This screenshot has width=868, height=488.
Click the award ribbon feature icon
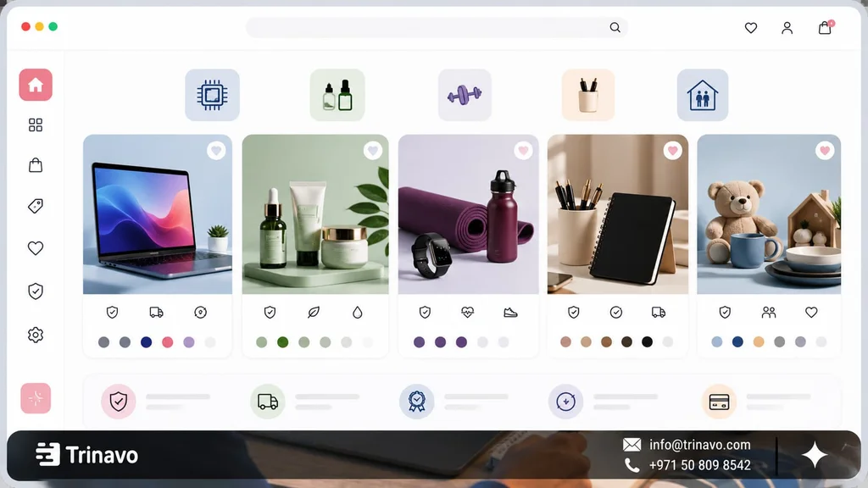pos(417,401)
